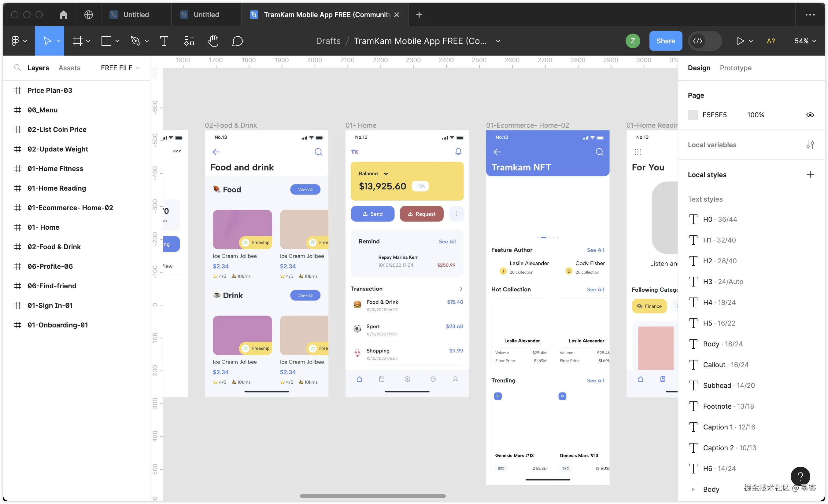
Task: Select the 01-Home Fitness layer
Action: click(55, 169)
